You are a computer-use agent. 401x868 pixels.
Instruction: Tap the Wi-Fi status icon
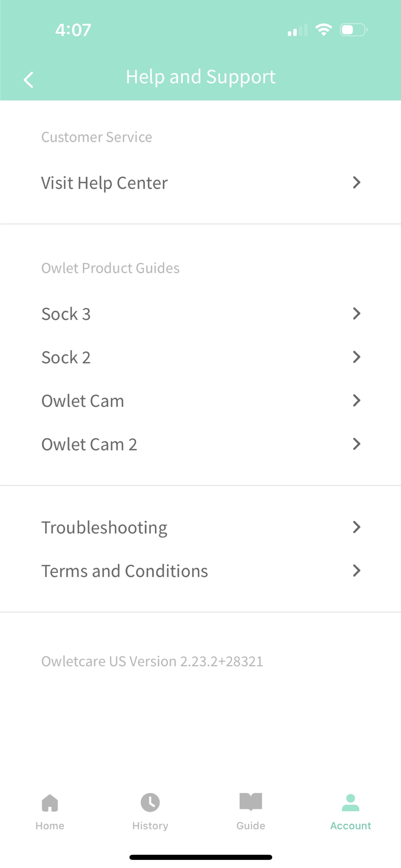pos(324,30)
